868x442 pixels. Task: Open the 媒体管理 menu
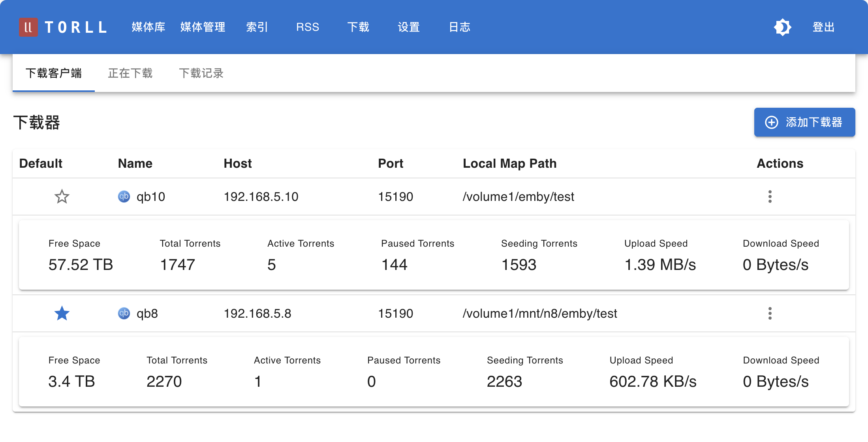click(x=203, y=27)
